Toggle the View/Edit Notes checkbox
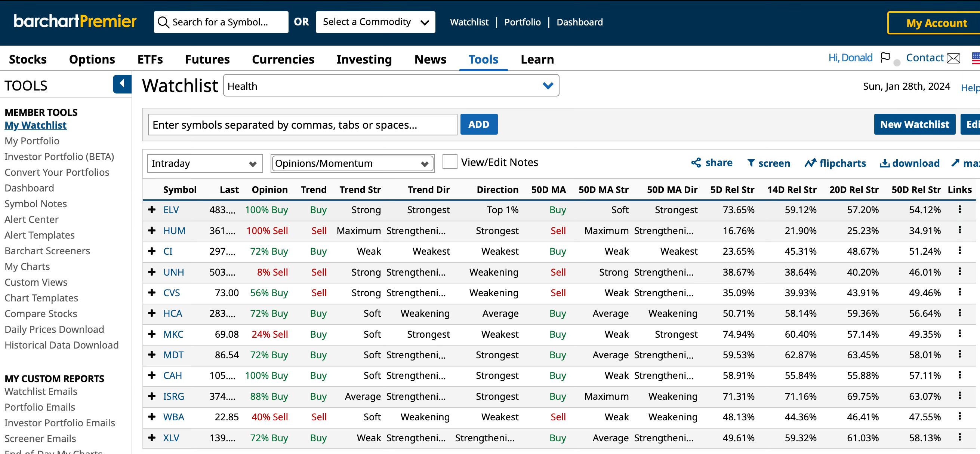The width and height of the screenshot is (980, 454). coord(450,162)
